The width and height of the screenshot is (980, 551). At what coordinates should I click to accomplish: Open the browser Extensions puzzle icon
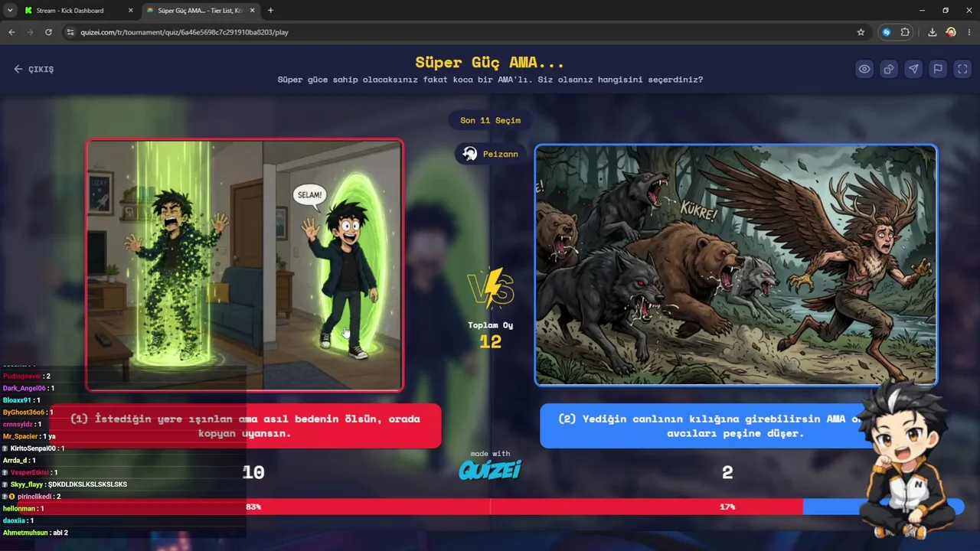(905, 32)
